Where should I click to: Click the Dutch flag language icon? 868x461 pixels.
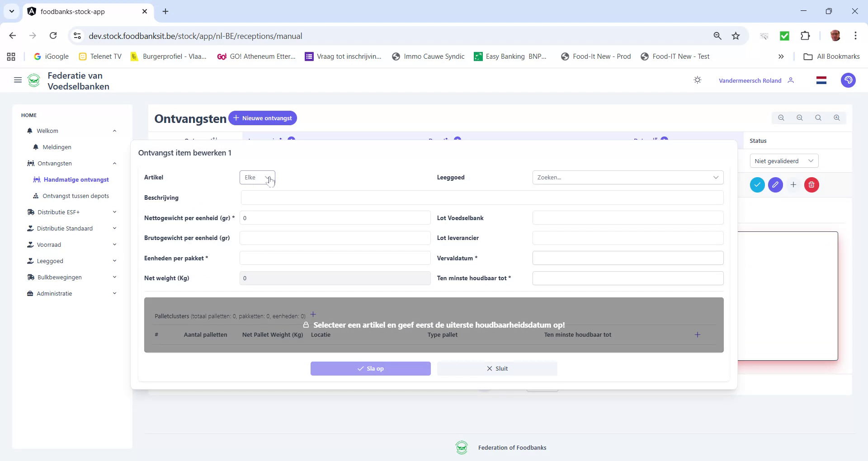pyautogui.click(x=821, y=80)
